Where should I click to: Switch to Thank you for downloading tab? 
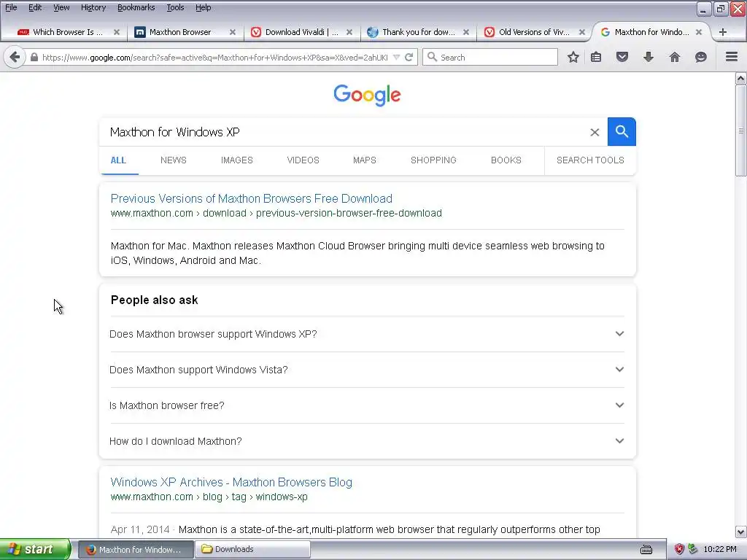point(418,32)
